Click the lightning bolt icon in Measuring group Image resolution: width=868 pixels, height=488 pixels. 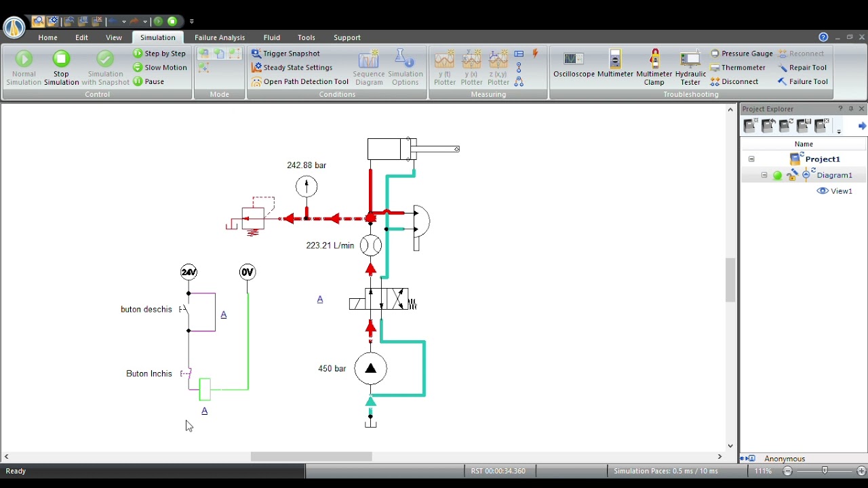click(x=536, y=53)
